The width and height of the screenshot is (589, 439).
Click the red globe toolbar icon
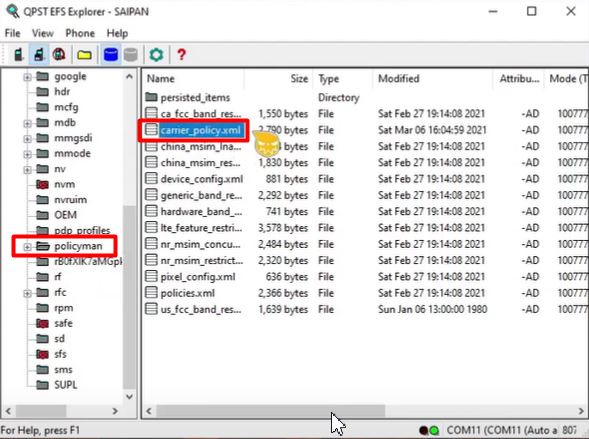pos(59,55)
